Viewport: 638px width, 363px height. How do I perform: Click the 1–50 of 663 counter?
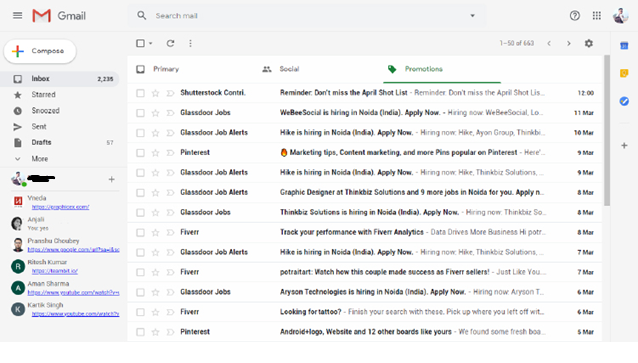coord(517,43)
